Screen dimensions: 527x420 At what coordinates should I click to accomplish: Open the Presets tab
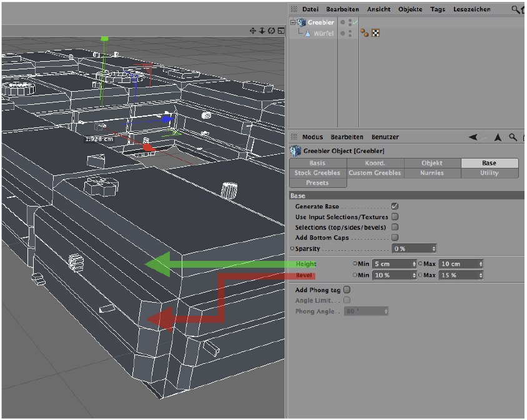[318, 183]
